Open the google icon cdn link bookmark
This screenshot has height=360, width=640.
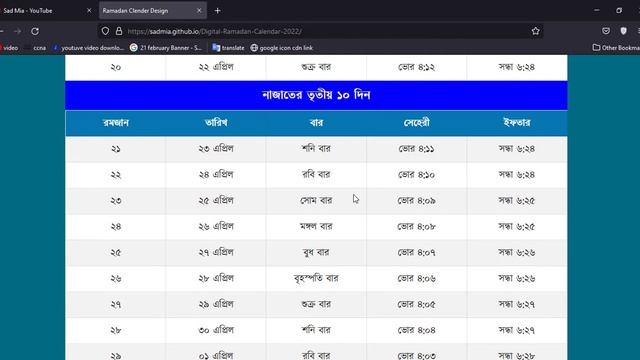coord(282,48)
